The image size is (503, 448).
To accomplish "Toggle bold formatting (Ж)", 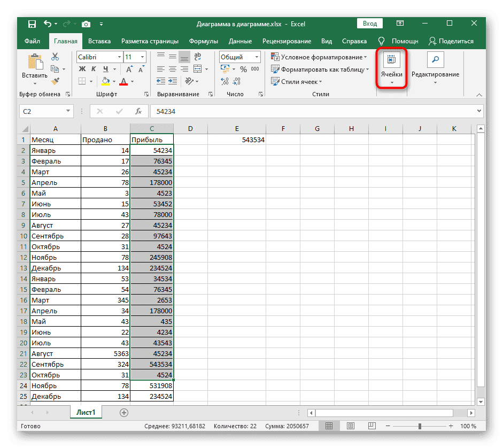I will tap(82, 69).
